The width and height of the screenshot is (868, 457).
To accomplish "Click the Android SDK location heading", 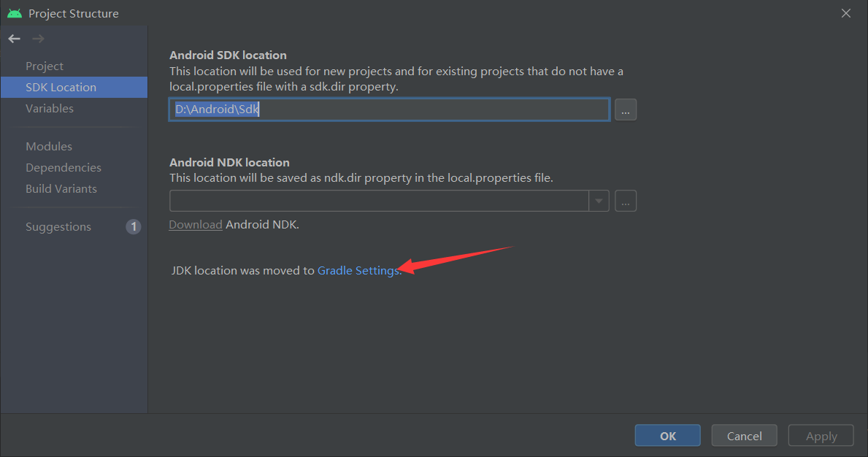I will pos(228,55).
